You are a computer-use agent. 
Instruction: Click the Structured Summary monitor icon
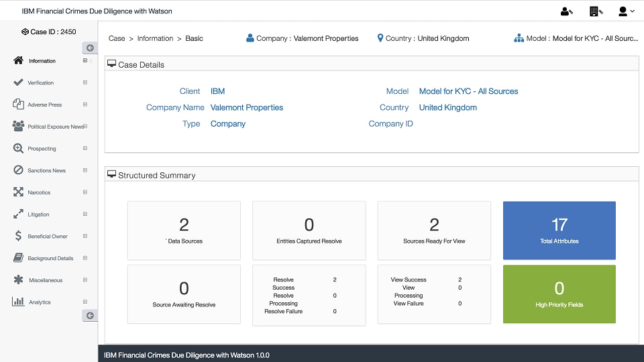[111, 174]
